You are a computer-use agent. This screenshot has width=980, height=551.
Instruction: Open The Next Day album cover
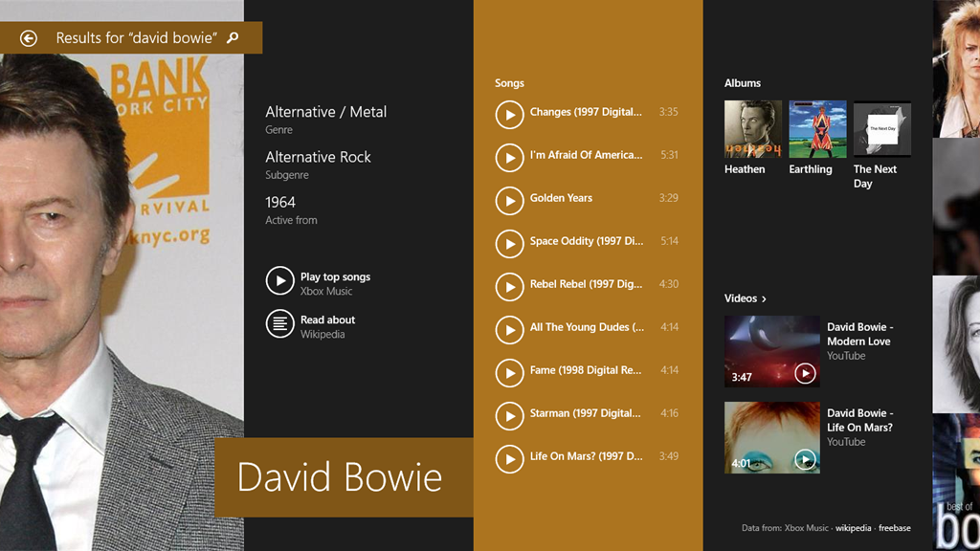(882, 129)
